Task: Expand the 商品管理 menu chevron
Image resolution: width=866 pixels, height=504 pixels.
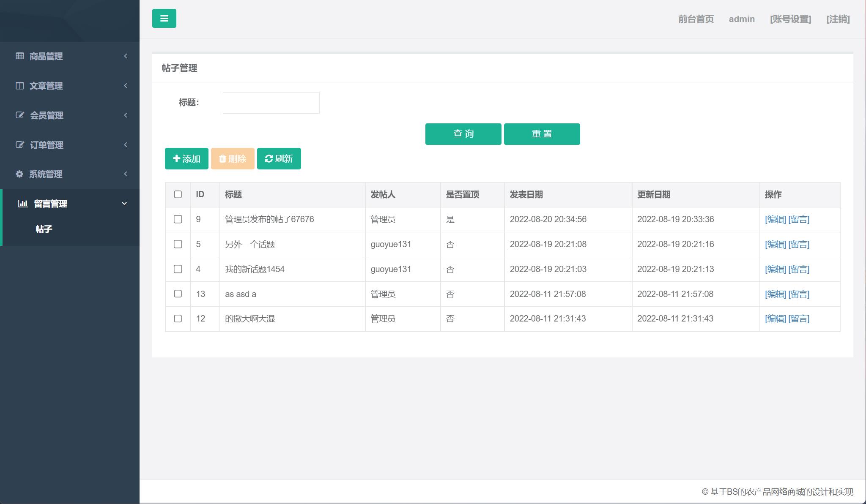Action: (x=126, y=56)
